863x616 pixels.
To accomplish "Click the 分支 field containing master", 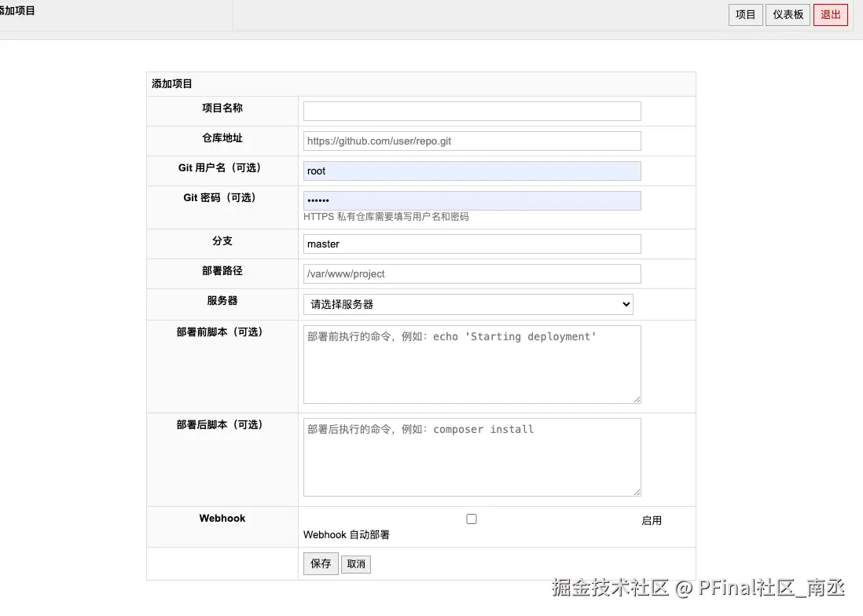I will (472, 244).
